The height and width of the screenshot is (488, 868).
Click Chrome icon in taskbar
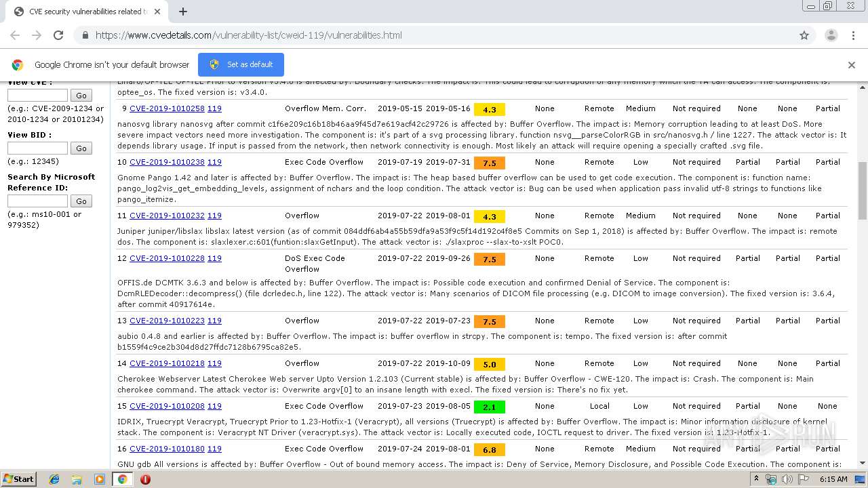tap(123, 479)
